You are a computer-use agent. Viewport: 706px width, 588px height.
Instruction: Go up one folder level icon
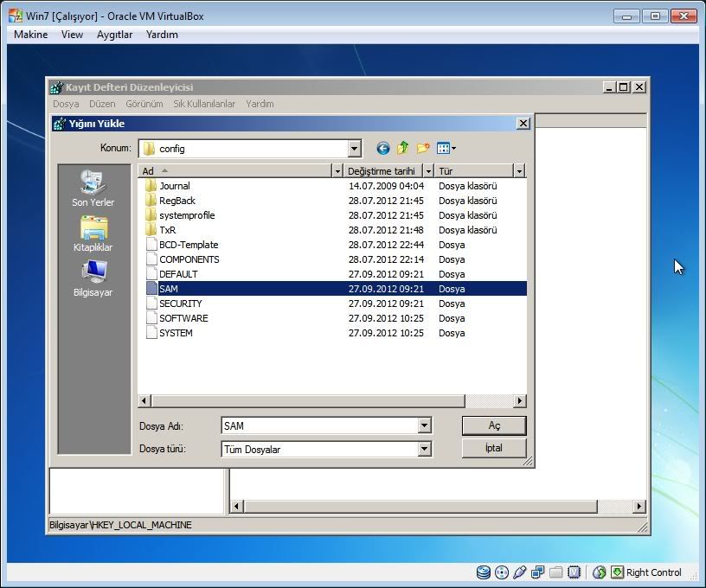402,149
